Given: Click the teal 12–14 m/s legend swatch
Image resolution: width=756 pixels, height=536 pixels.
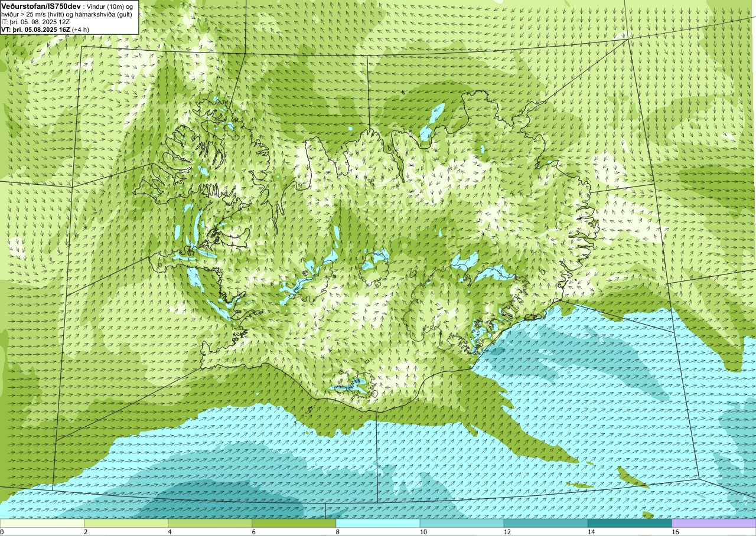Looking at the screenshot, I should coord(546,523).
